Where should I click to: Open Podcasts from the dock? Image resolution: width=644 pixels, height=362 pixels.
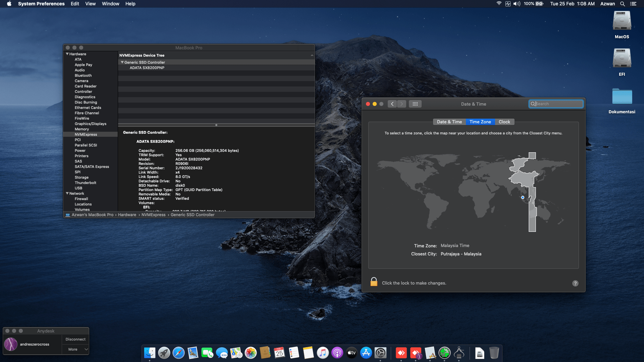(x=337, y=353)
